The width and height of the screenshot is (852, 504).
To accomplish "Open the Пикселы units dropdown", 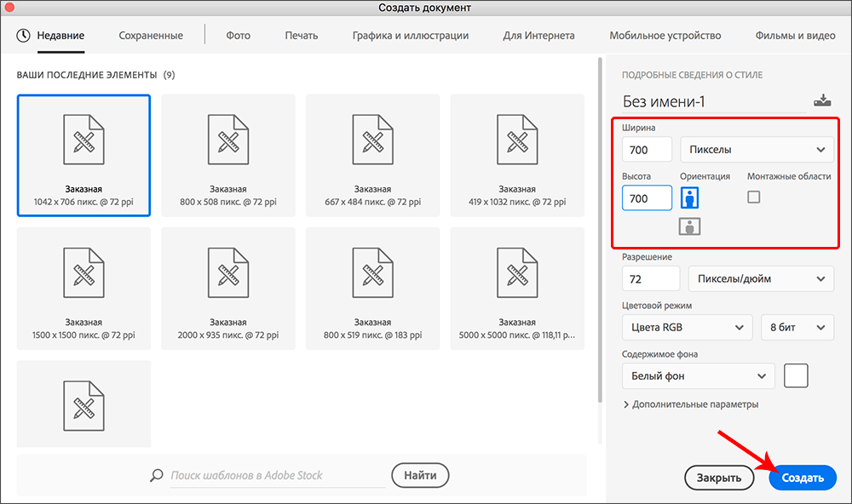I will (x=756, y=150).
